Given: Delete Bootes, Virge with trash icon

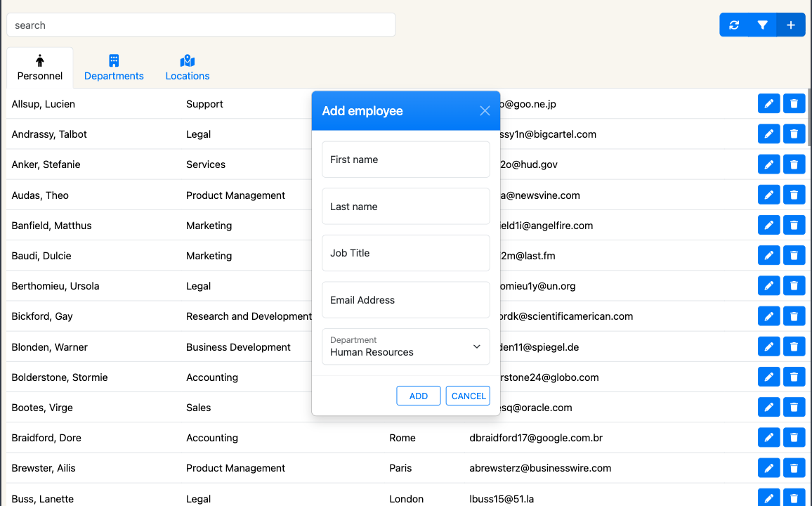Looking at the screenshot, I should (794, 407).
